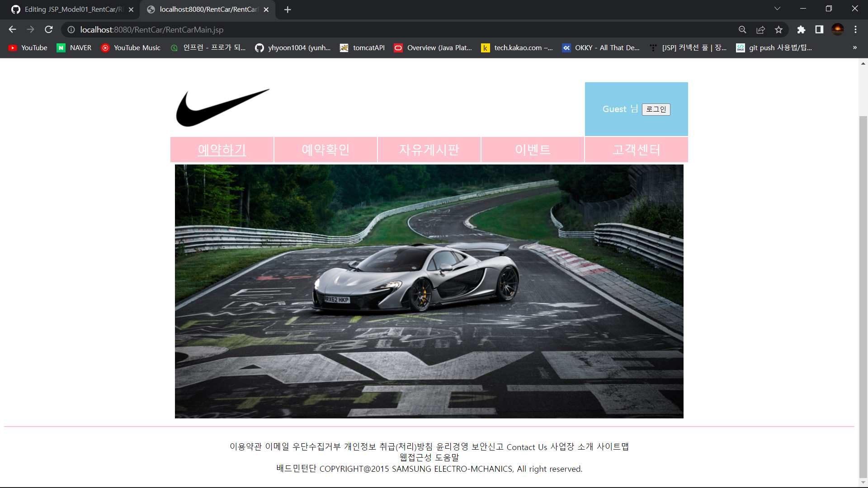
Task: Click the share icon in address bar
Action: tap(760, 29)
